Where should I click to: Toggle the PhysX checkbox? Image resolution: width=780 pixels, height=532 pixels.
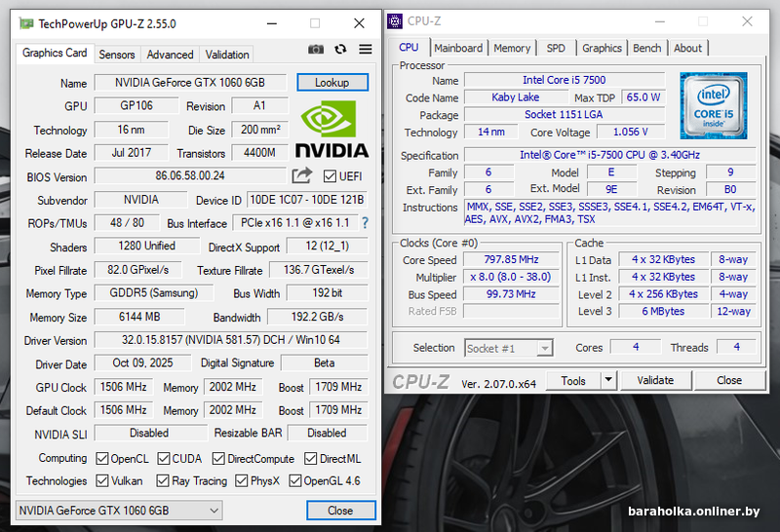click(x=241, y=480)
